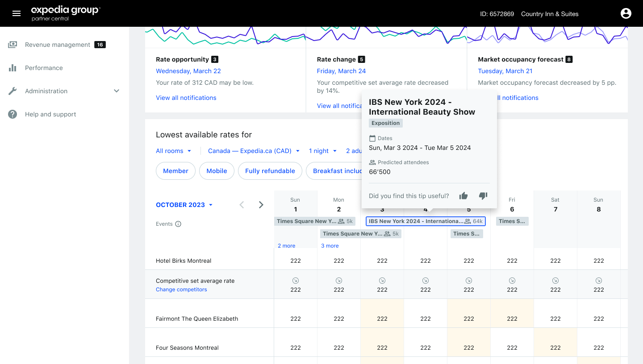Screen dimensions: 643x364
Task: Open the 1 night length dropdown
Action: pyautogui.click(x=323, y=151)
